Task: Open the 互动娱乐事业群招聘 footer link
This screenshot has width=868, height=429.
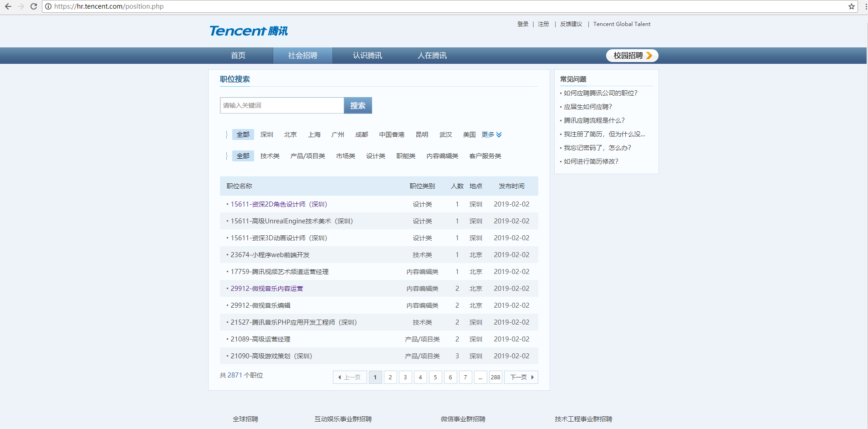Action: (343, 419)
